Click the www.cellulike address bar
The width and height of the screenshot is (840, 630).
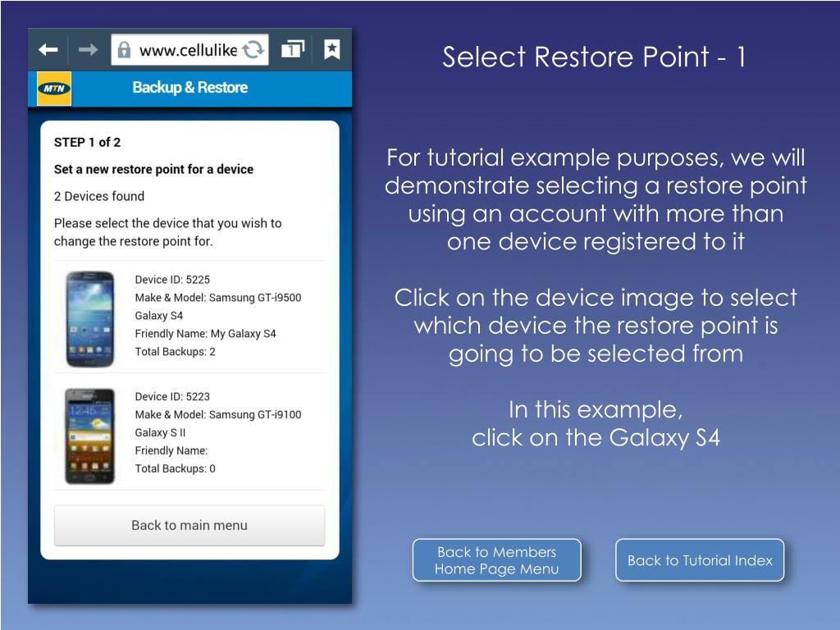(189, 50)
